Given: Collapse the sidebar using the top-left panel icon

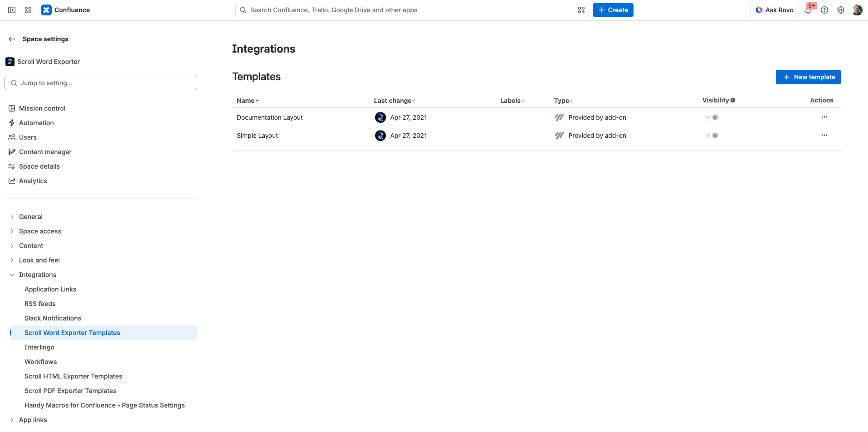Looking at the screenshot, I should [x=12, y=10].
